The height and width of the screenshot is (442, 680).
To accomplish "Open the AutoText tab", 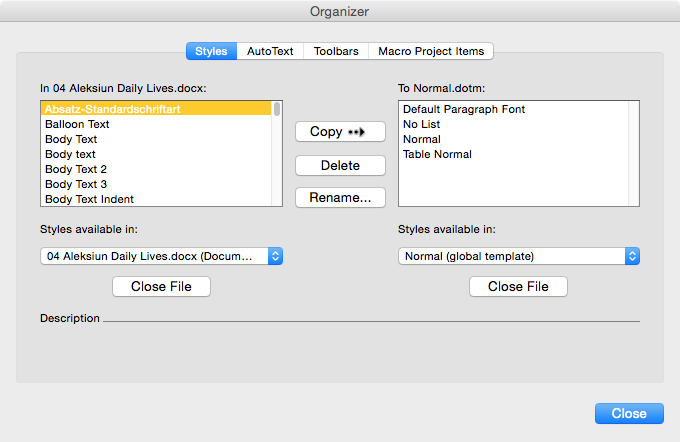I will click(x=270, y=51).
